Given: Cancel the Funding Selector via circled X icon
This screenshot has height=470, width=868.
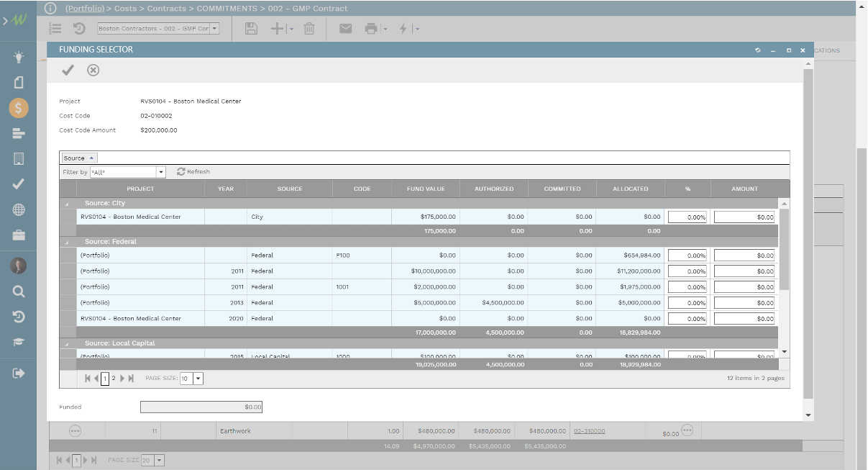Looking at the screenshot, I should pos(92,70).
